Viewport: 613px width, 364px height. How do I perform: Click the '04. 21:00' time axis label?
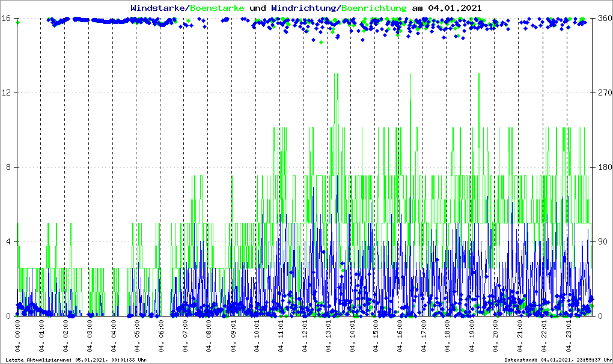(520, 336)
